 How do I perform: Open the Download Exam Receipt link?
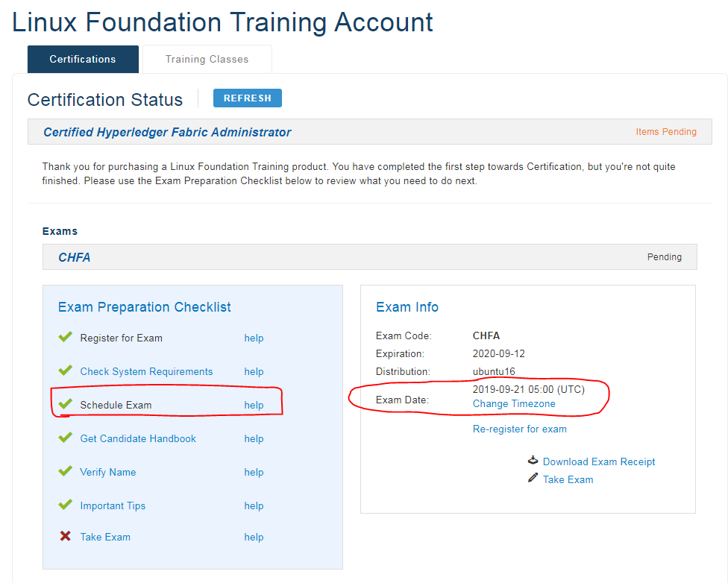(x=599, y=461)
